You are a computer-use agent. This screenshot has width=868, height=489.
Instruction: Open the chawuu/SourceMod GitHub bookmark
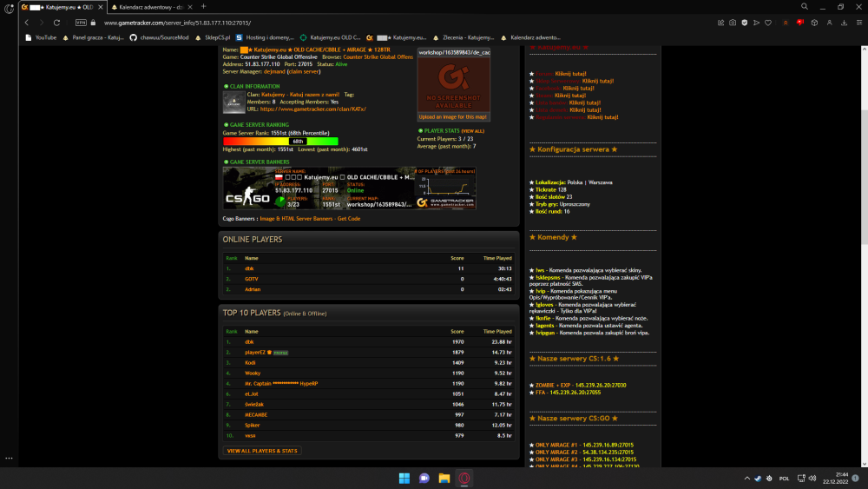pos(160,37)
